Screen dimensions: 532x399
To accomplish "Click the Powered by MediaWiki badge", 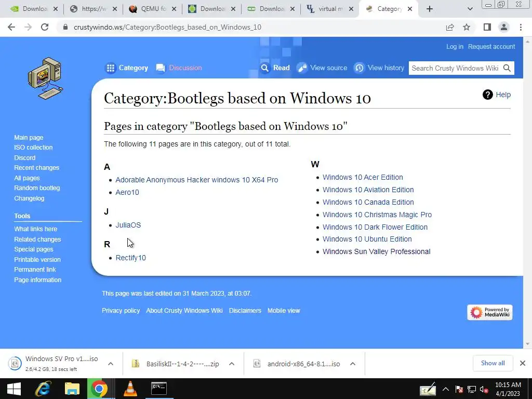I will point(489,312).
